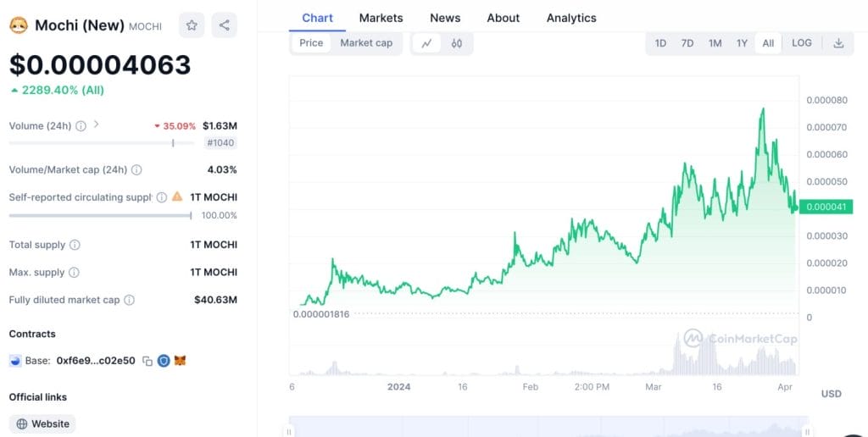Select the 1Y time range
This screenshot has height=437, width=868.
click(x=742, y=43)
